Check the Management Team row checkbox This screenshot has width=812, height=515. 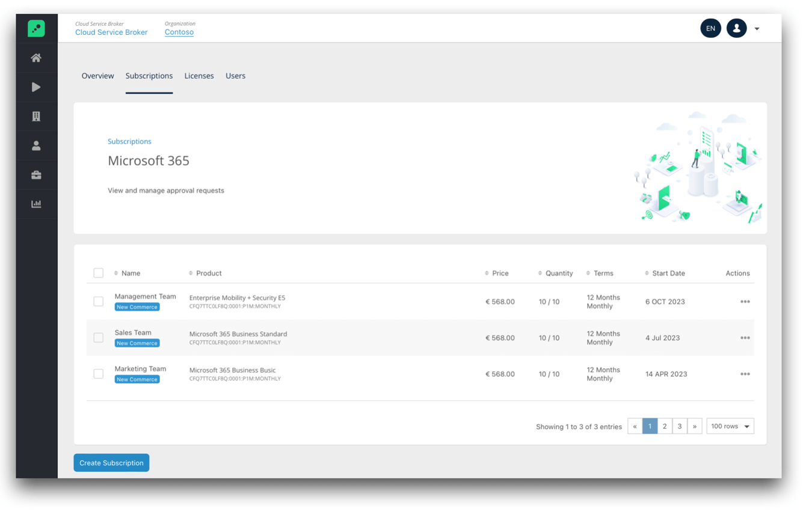click(x=98, y=301)
